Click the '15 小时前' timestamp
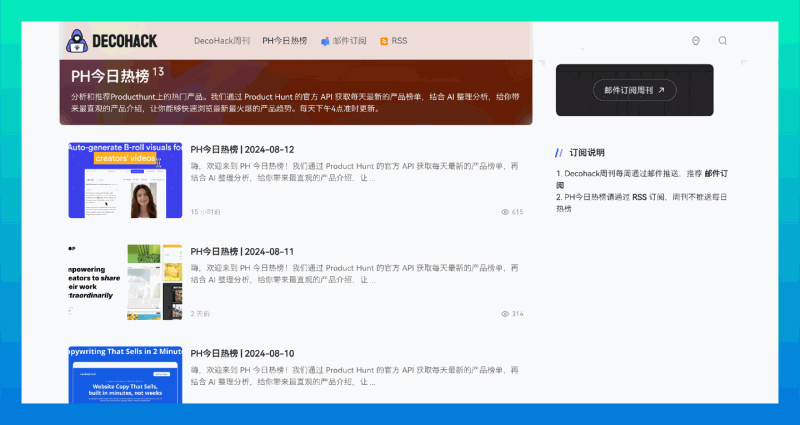Viewport: 800px width, 425px height. 206,212
